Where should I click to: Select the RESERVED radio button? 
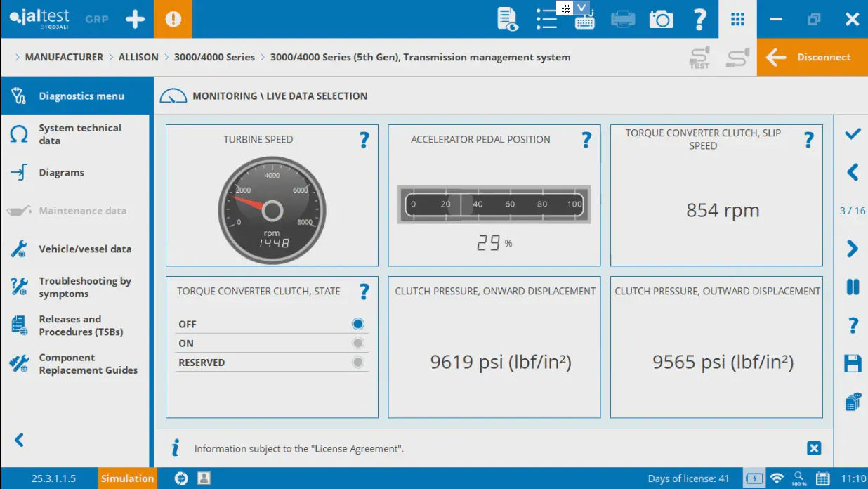point(358,362)
